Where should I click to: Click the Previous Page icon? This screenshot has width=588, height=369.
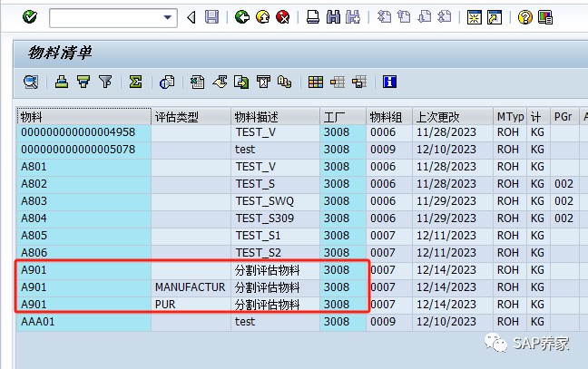point(404,17)
